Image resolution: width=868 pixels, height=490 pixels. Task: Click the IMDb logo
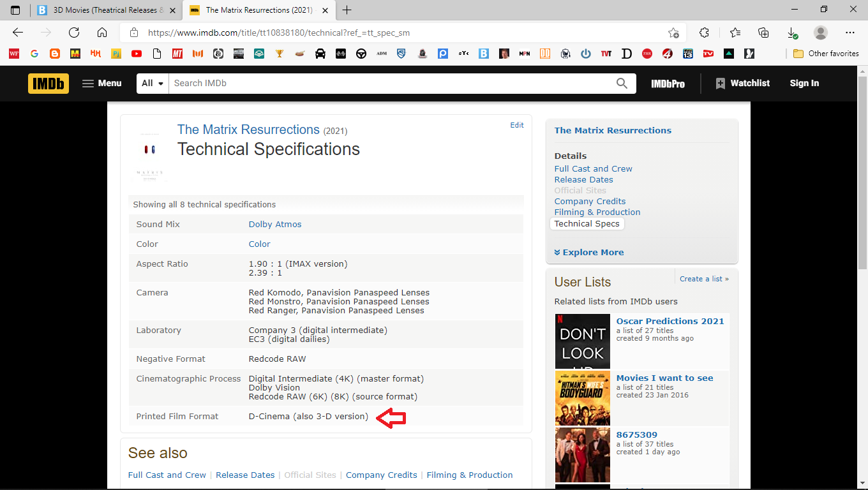tap(49, 83)
